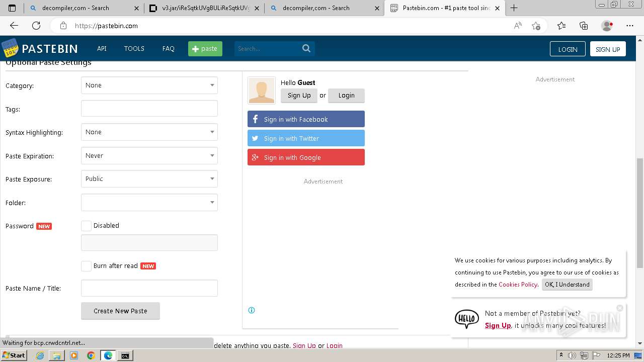Open the Paste Expiration dropdown

149,156
